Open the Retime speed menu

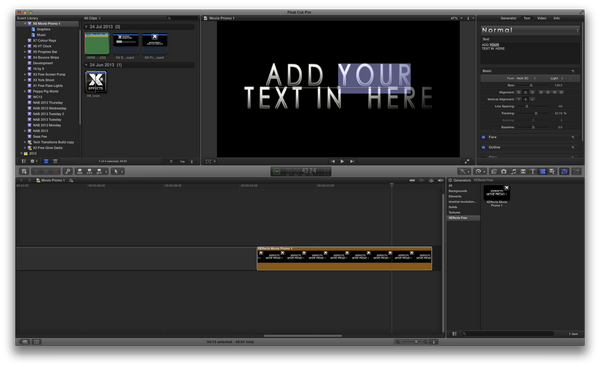click(x=480, y=171)
